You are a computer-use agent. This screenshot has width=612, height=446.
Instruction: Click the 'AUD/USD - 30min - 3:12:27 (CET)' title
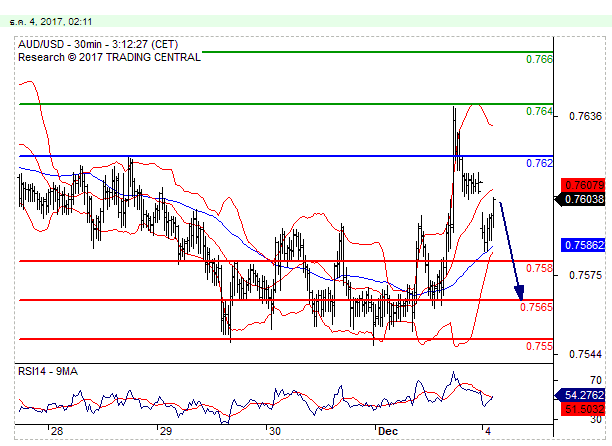point(98,44)
